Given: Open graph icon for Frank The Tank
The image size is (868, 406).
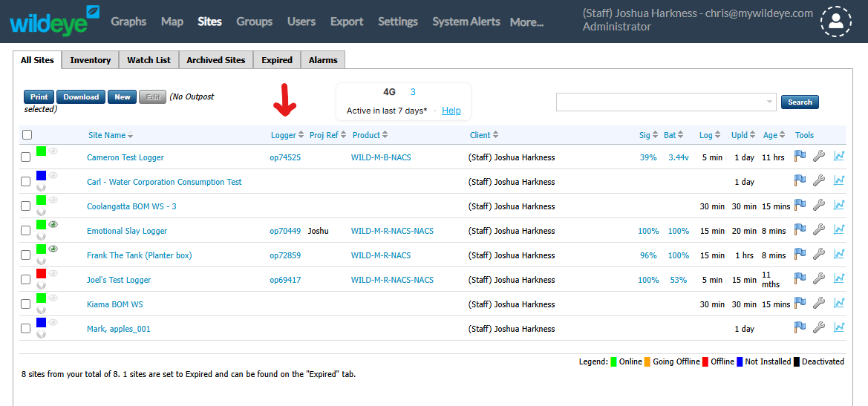Looking at the screenshot, I should click(839, 255).
